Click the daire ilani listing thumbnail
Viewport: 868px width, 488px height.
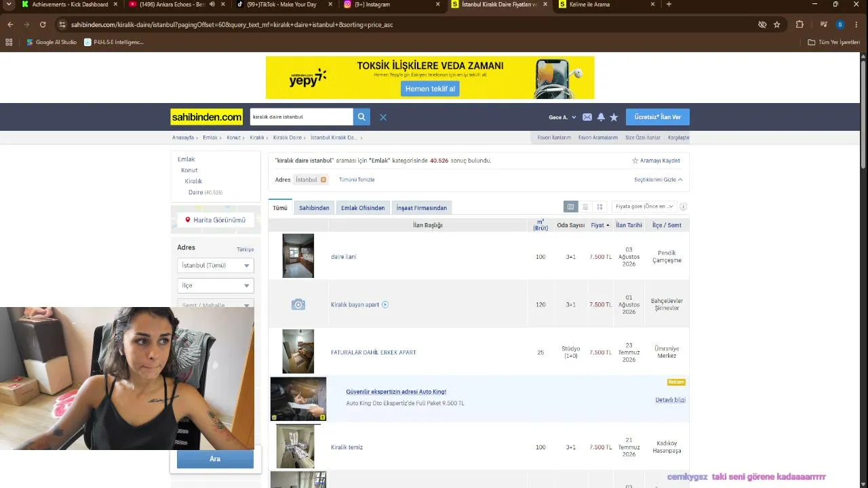pyautogui.click(x=298, y=256)
